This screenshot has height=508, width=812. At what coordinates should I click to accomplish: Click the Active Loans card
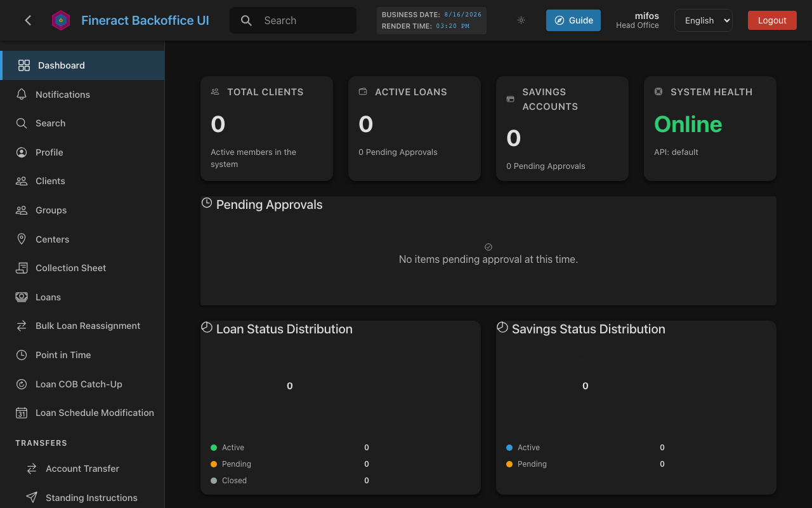[414, 129]
